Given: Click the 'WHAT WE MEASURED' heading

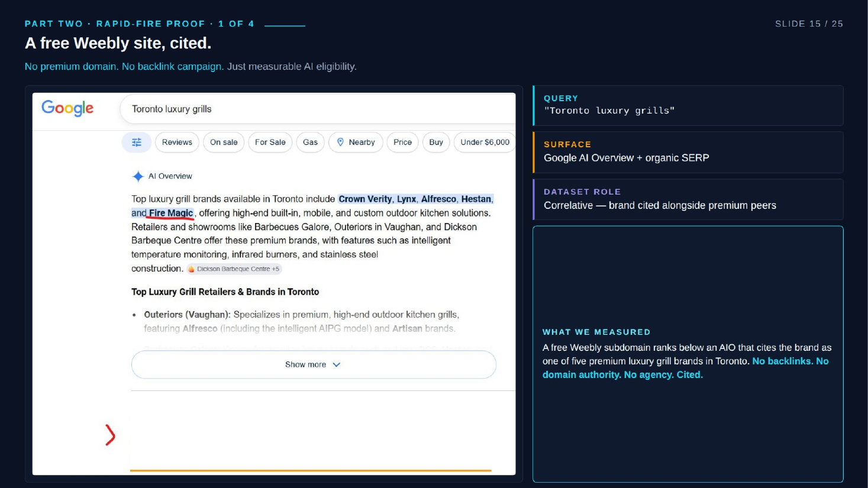Looking at the screenshot, I should pyautogui.click(x=596, y=332).
